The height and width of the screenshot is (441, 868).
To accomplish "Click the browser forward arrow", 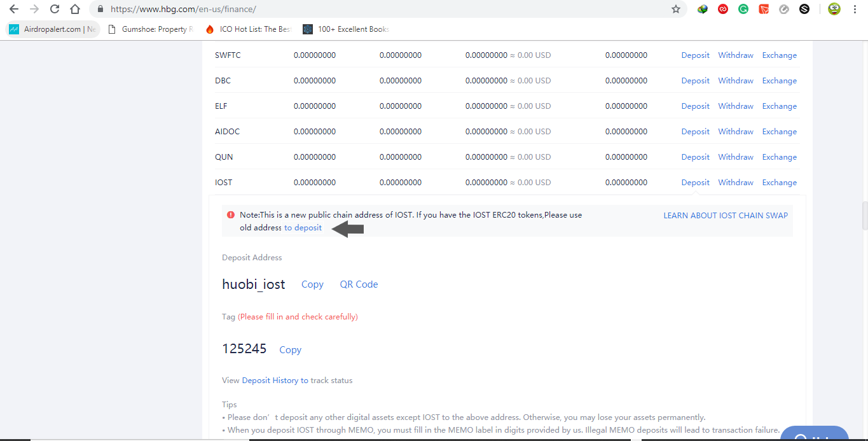I will tap(34, 9).
